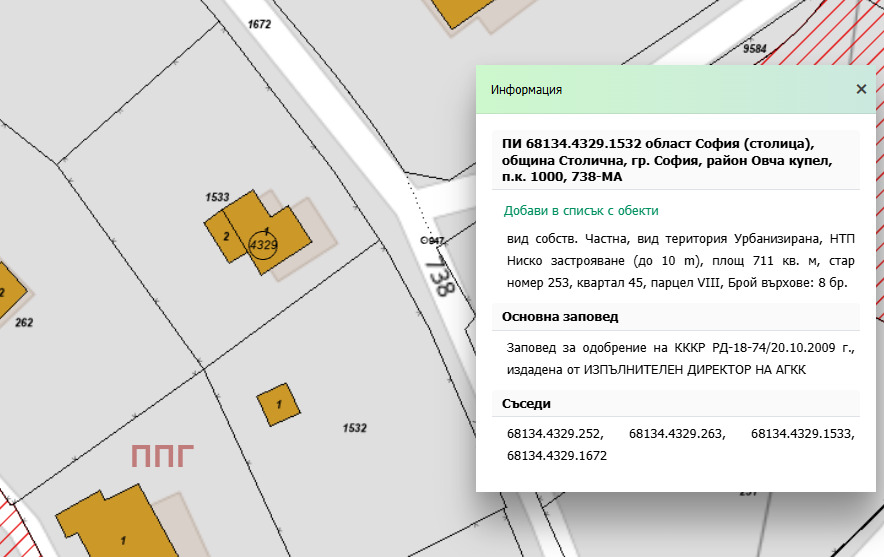Click parcel label 1672 at top of map
Image resolution: width=884 pixels, height=557 pixels.
click(x=259, y=24)
